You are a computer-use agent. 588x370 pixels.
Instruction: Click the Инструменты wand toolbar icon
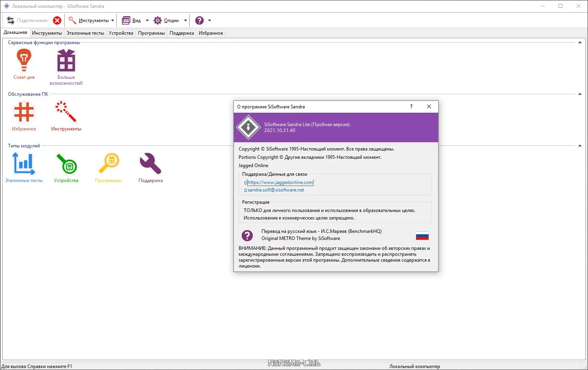coord(72,20)
